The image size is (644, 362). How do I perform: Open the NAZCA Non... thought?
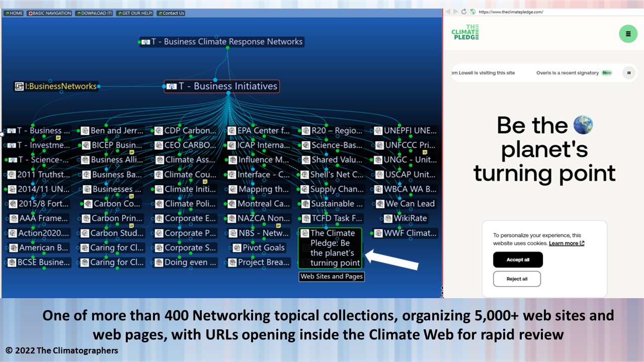(259, 219)
